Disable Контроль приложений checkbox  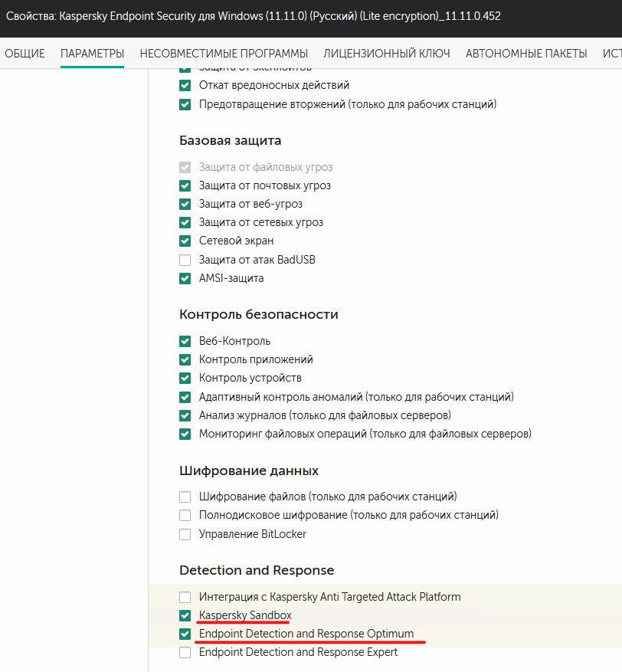pos(185,359)
